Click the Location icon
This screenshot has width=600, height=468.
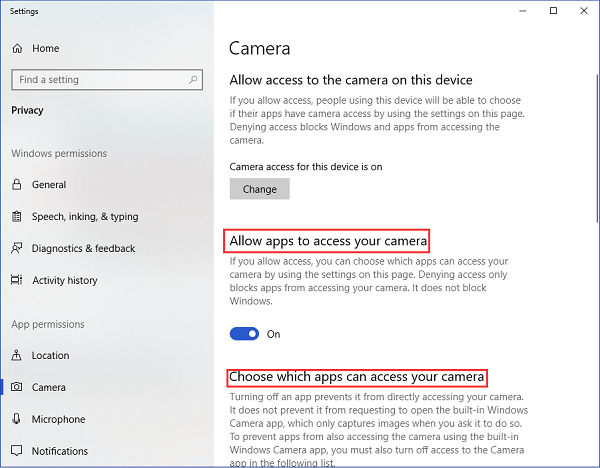pyautogui.click(x=17, y=356)
